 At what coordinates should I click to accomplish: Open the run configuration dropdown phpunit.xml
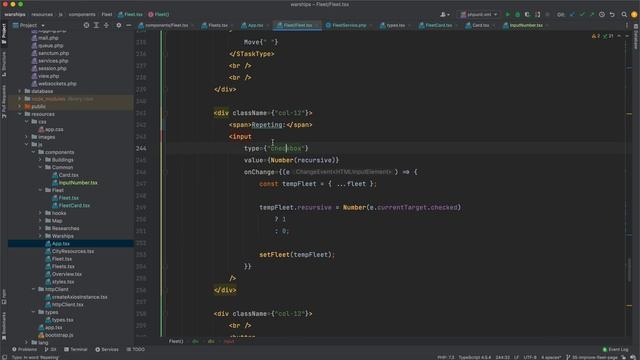[x=479, y=14]
